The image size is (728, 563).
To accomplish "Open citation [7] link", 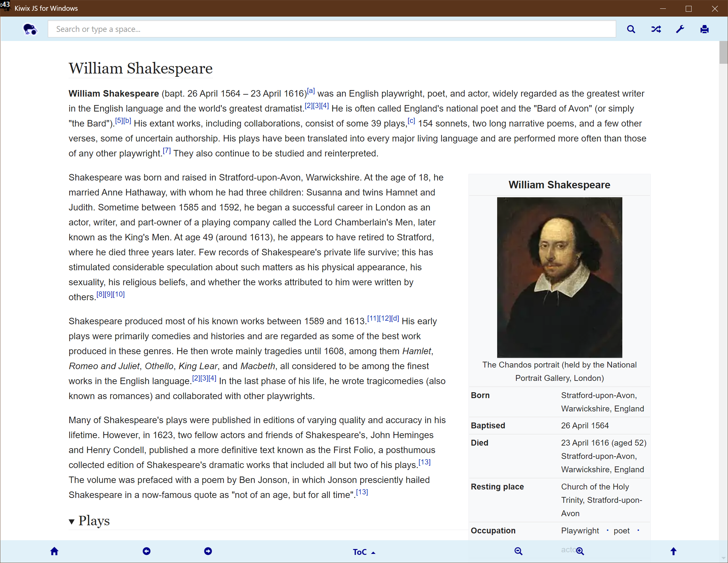I will (x=167, y=151).
